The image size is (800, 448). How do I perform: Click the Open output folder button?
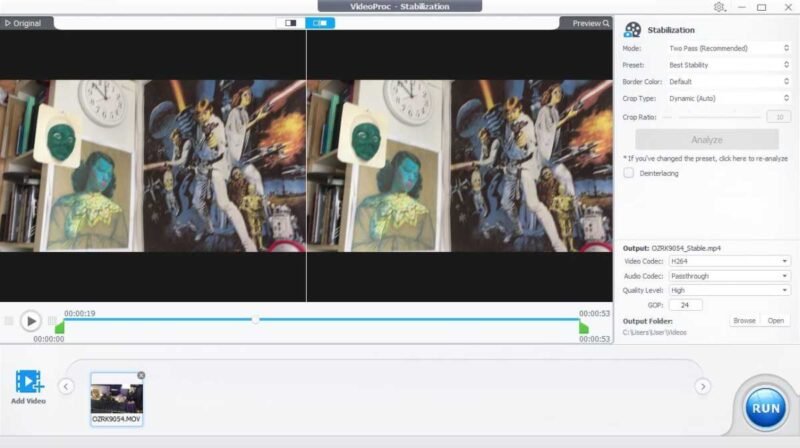tap(776, 321)
